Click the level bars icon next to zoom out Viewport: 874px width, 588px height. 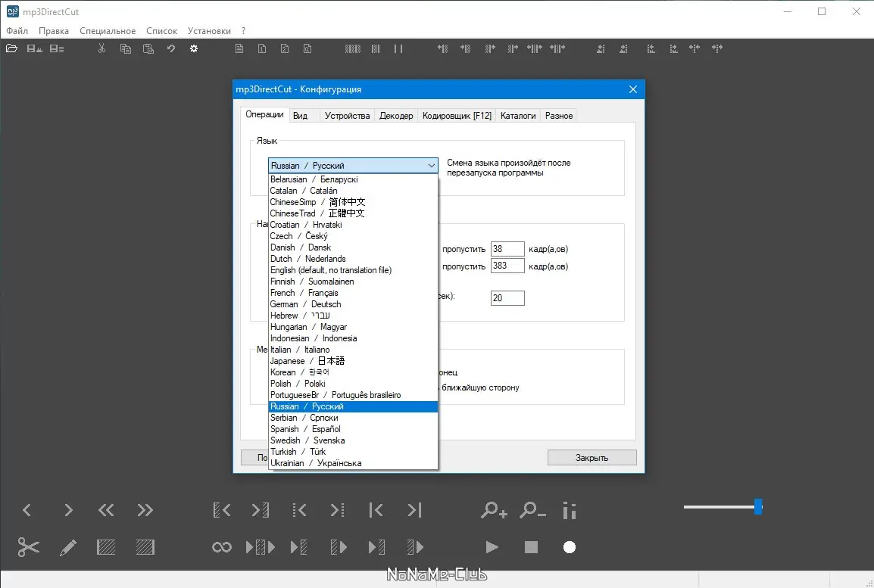[x=569, y=510]
